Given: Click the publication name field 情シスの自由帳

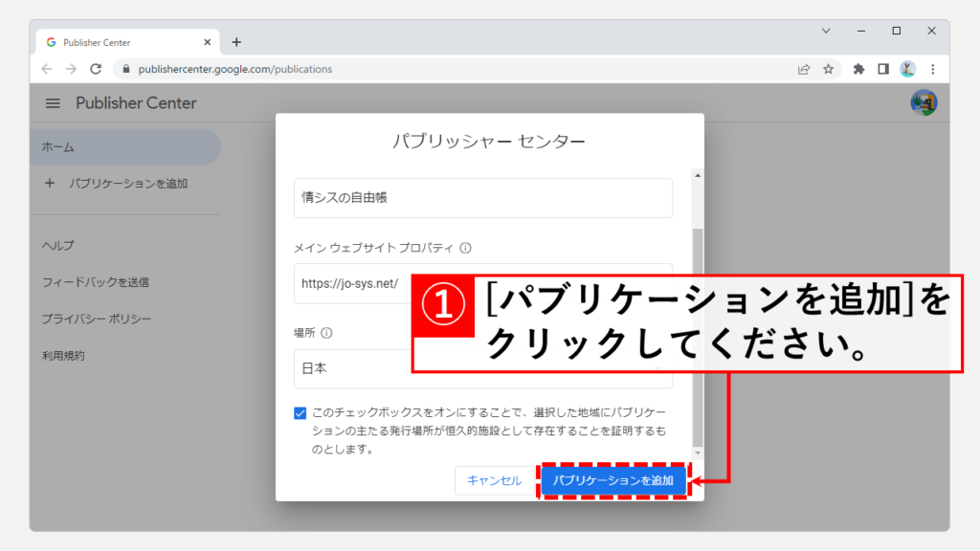Looking at the screenshot, I should [x=482, y=198].
